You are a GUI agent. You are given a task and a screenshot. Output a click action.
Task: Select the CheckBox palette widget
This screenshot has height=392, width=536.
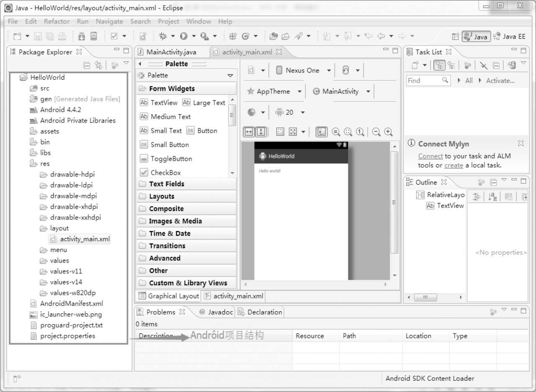coord(160,173)
